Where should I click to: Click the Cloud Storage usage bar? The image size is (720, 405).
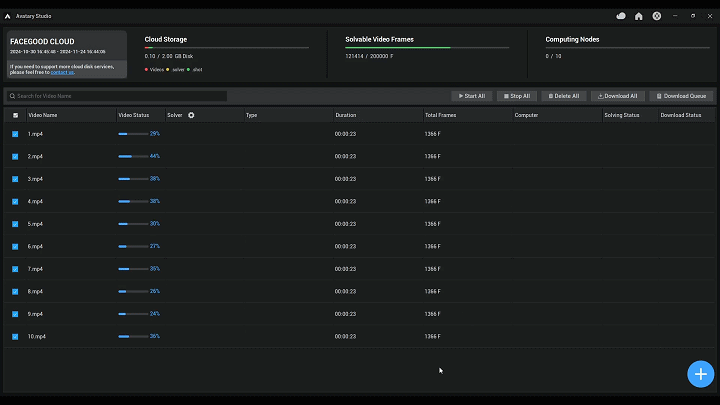coord(226,47)
